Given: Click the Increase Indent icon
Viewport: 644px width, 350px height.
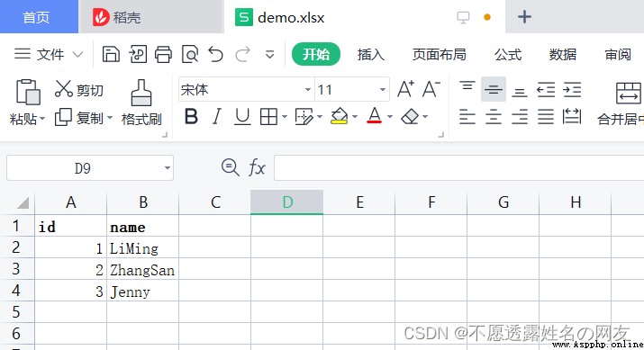Looking at the screenshot, I should 572,89.
